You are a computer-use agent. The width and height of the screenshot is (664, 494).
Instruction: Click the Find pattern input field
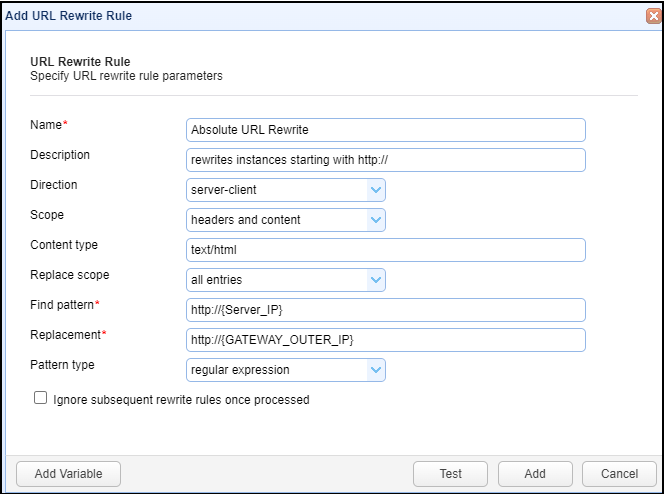[x=386, y=310]
